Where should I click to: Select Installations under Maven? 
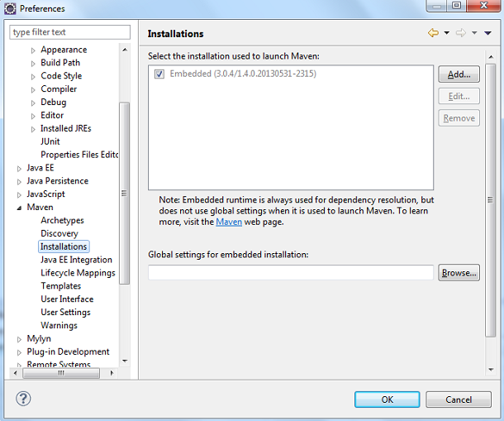tap(64, 246)
